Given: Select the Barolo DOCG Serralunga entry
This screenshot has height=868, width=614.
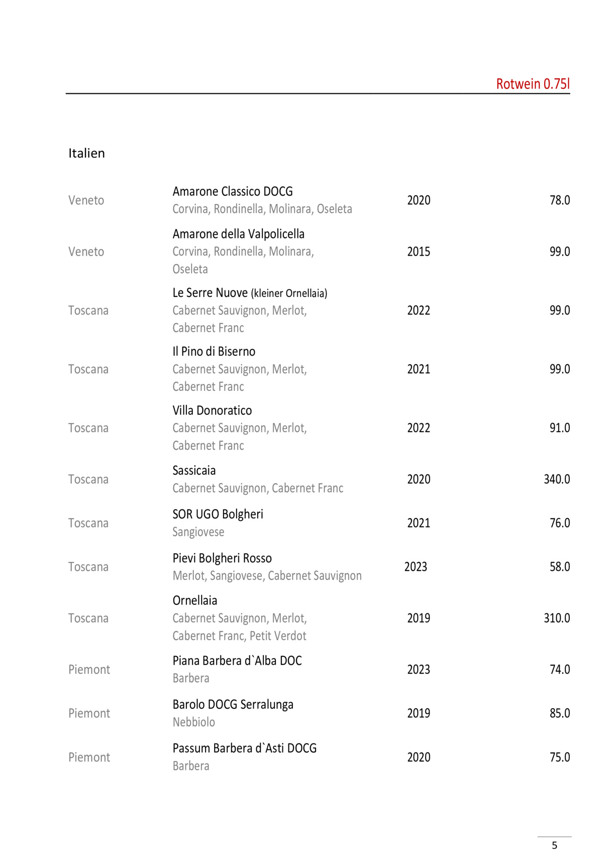Looking at the screenshot, I should (x=233, y=705).
